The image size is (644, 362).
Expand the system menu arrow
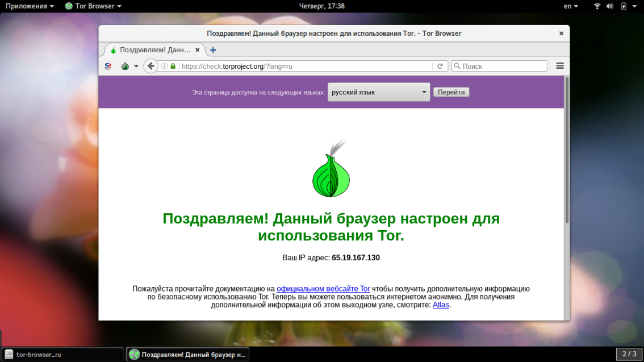click(634, 6)
